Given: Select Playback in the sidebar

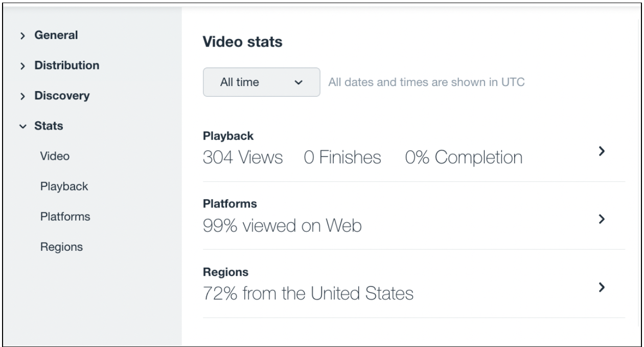Looking at the screenshot, I should [64, 186].
